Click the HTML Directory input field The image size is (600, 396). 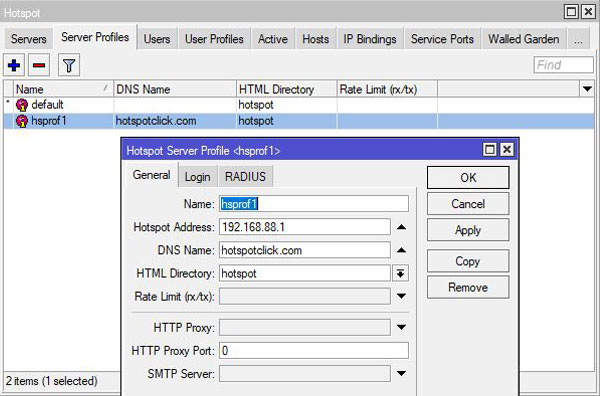[x=305, y=274]
